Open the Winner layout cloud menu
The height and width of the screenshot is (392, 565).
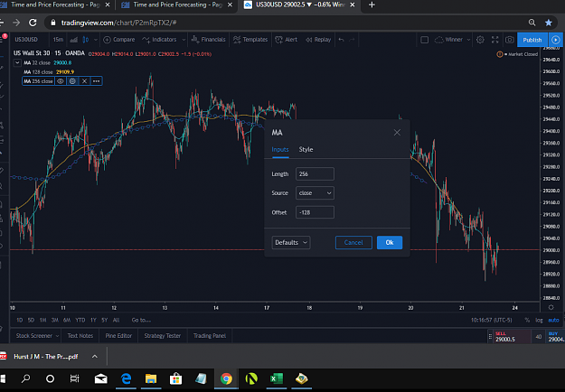tap(453, 40)
